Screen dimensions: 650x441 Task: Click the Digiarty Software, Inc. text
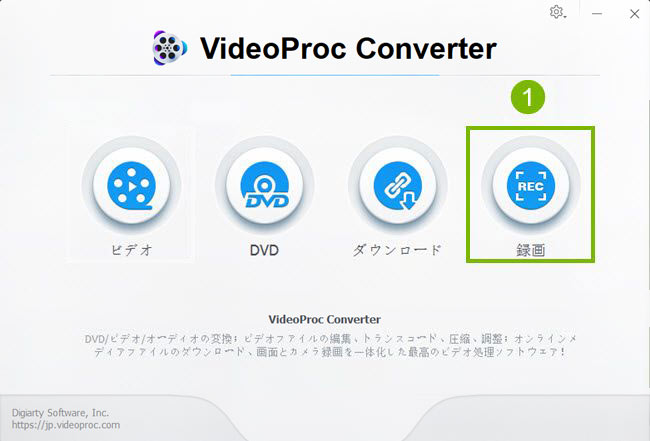[60, 413]
